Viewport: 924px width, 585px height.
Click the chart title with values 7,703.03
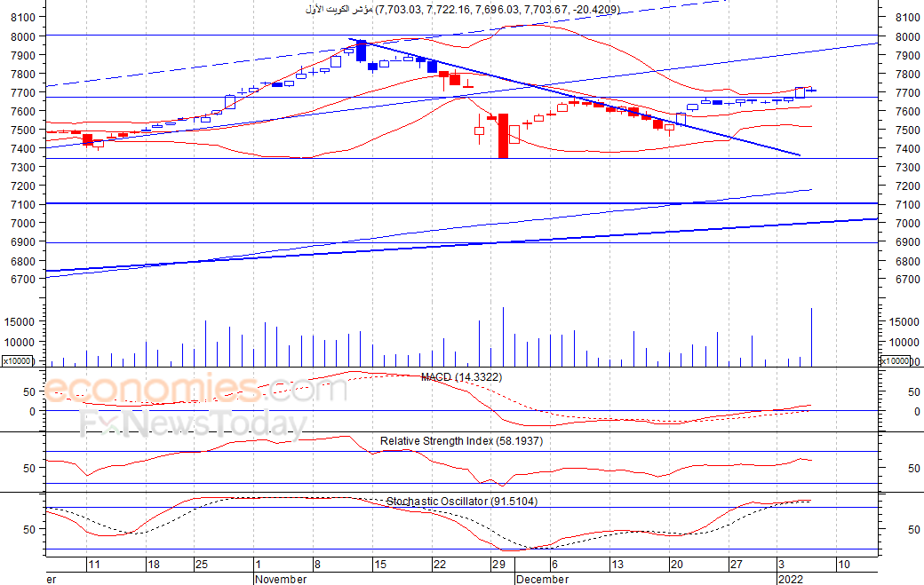point(463,10)
